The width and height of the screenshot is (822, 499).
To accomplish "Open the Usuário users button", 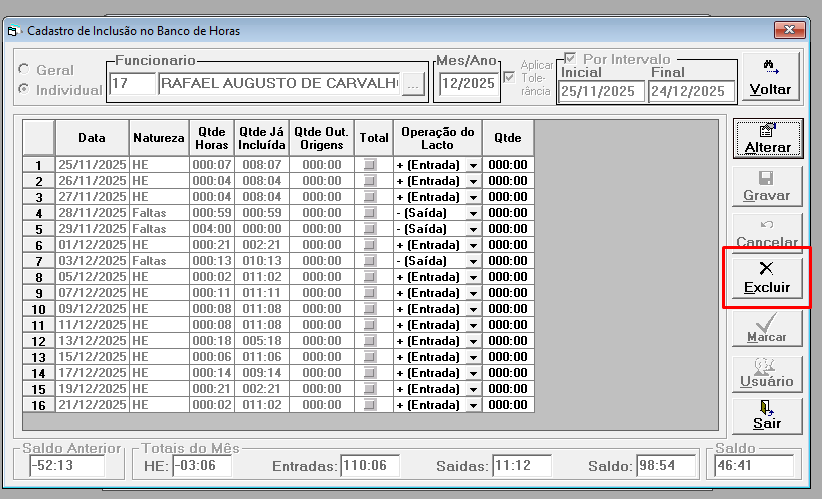I will point(767,374).
